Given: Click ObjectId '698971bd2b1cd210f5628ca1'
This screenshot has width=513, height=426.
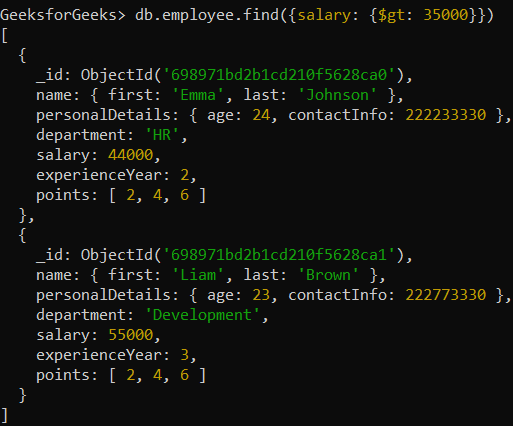Looking at the screenshot, I should pyautogui.click(x=242, y=255).
